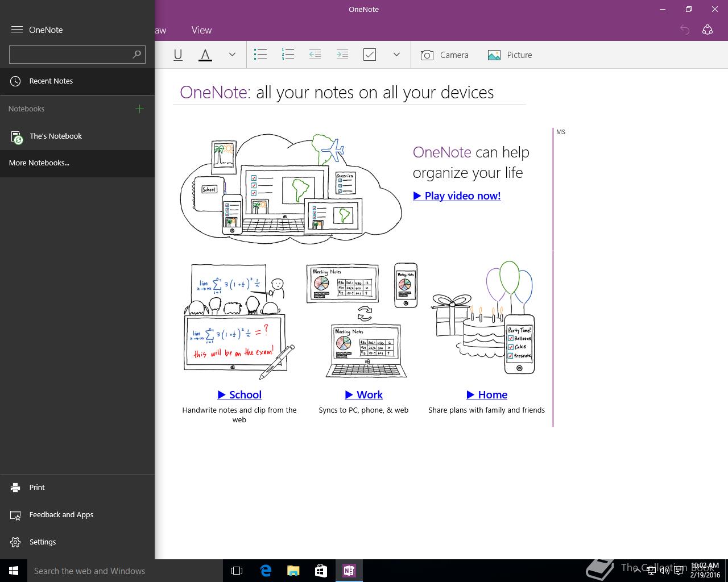Launch Microsoft Edge from the taskbar
Screen dimensions: 728x582
pos(265,571)
